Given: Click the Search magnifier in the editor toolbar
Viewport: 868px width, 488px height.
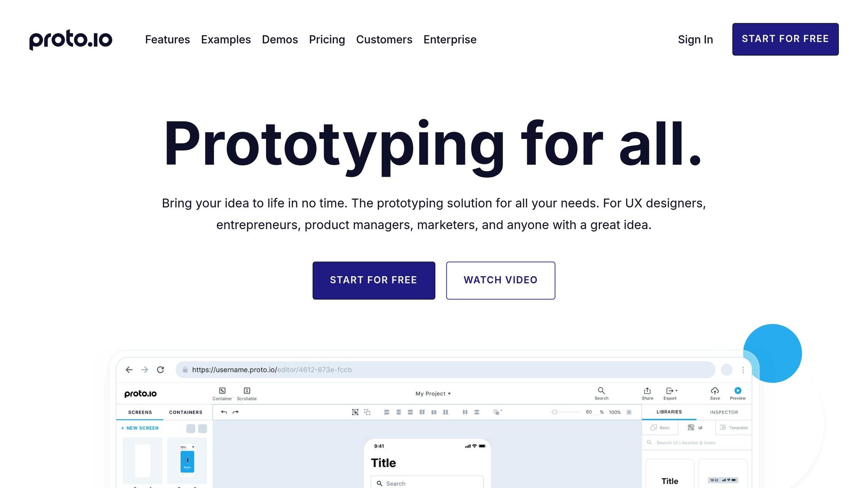Looking at the screenshot, I should pos(601,391).
